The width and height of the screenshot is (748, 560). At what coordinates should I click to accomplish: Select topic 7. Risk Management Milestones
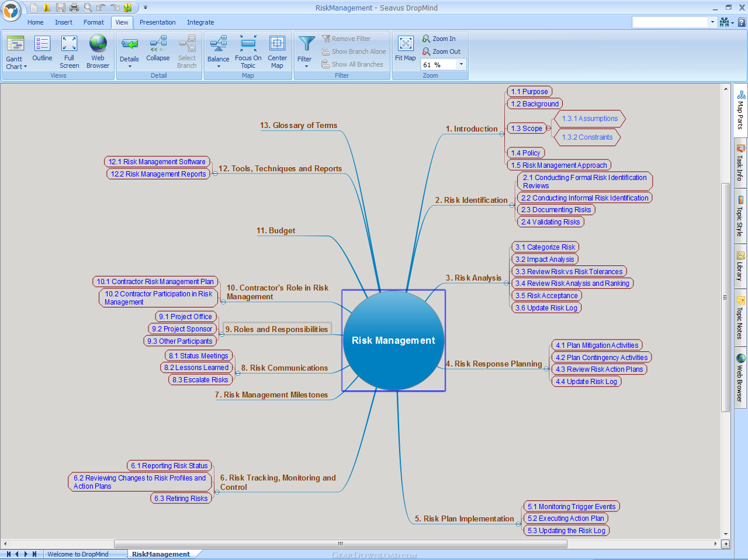pyautogui.click(x=271, y=395)
